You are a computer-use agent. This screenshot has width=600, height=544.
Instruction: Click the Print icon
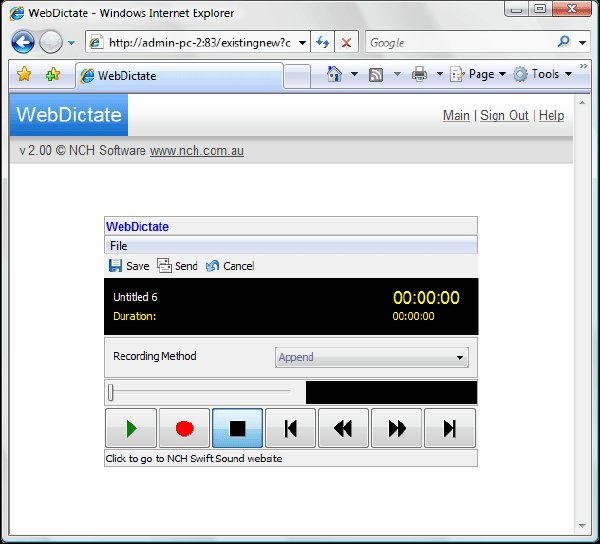(x=419, y=74)
